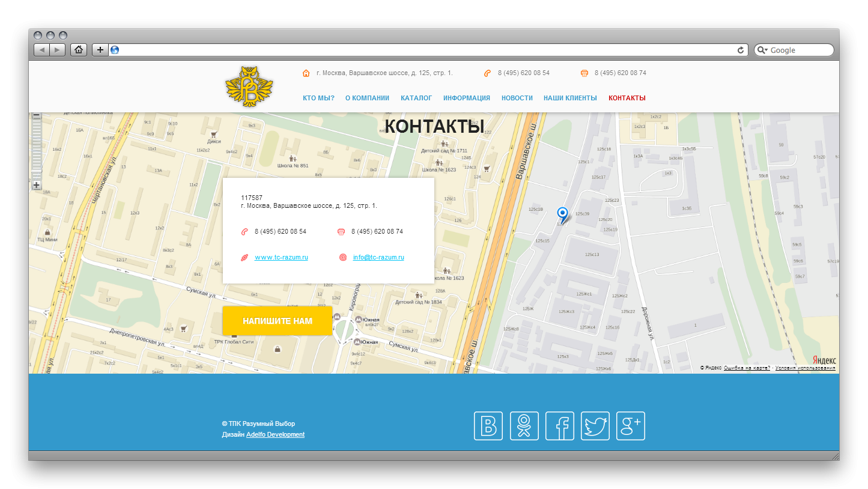Open the НОВОСТИ menu item
This screenshot has width=868, height=489.
(517, 98)
